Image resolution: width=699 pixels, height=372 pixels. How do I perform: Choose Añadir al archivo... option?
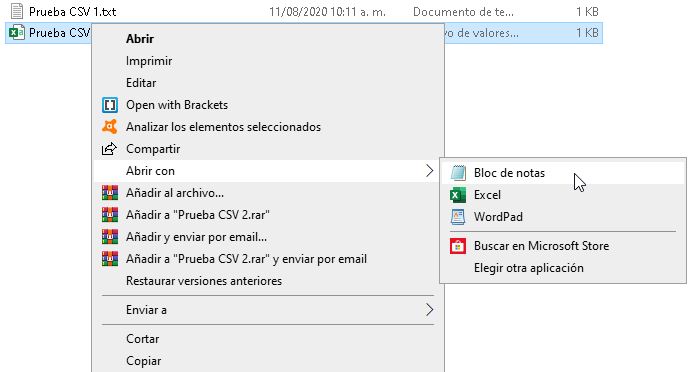175,193
